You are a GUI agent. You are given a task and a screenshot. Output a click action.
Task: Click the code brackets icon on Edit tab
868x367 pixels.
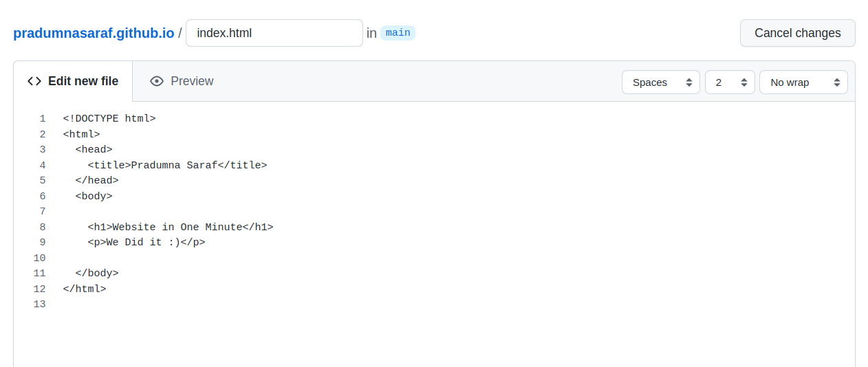[34, 81]
